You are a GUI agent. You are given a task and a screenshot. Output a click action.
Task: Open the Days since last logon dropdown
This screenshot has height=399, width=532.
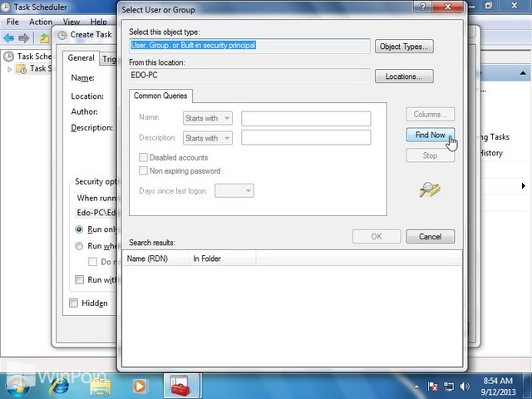(234, 190)
